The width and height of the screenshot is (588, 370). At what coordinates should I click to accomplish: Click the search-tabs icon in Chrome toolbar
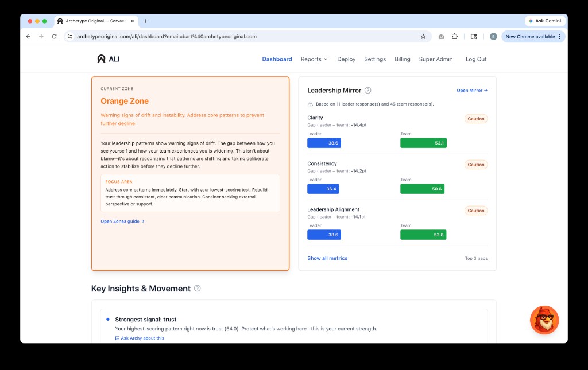click(474, 36)
